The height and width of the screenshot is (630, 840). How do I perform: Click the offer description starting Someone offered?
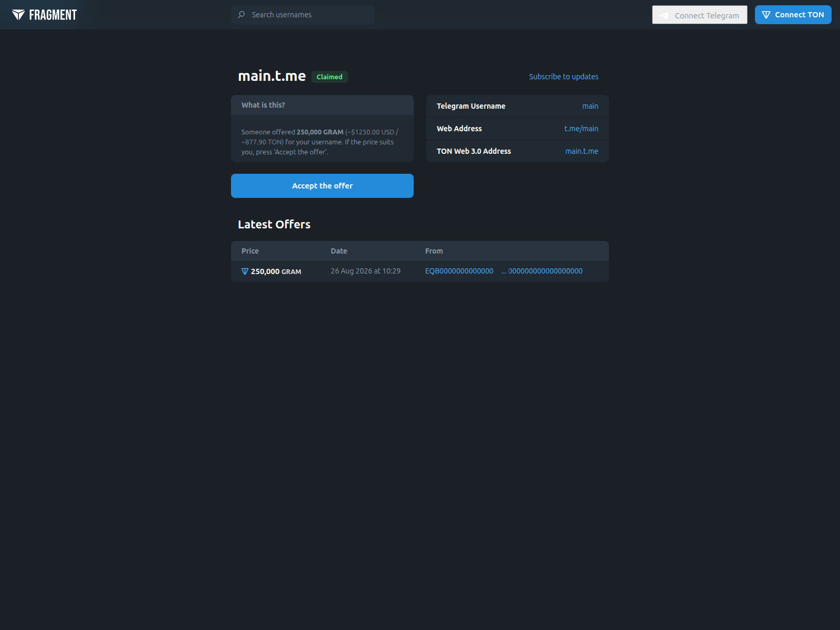(x=320, y=142)
